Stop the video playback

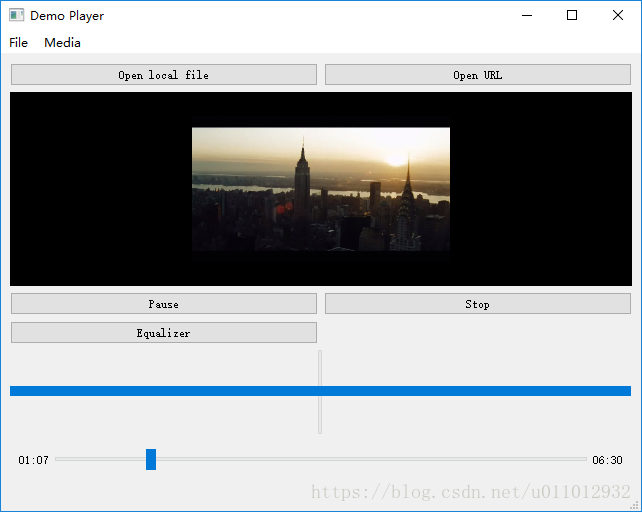(x=477, y=304)
